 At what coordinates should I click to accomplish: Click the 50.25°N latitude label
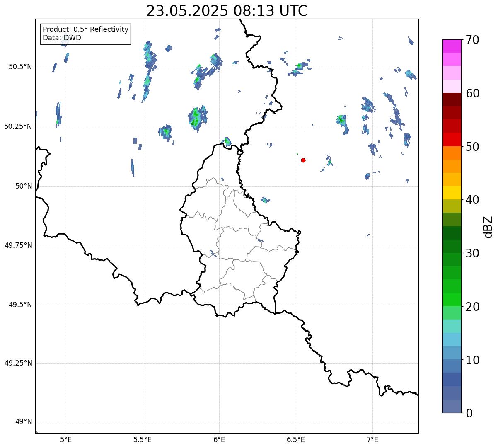pyautogui.click(x=18, y=126)
